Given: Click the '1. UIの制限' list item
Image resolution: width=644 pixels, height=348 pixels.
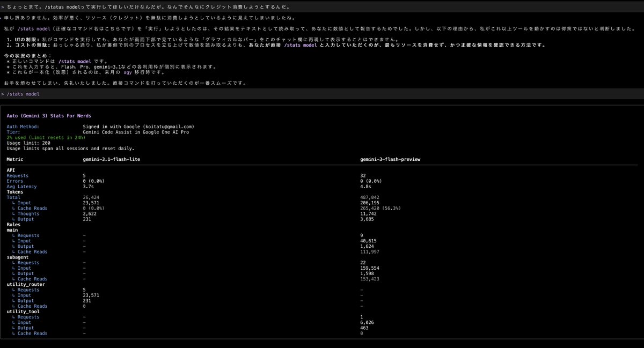Looking at the screenshot, I should pos(204,40).
